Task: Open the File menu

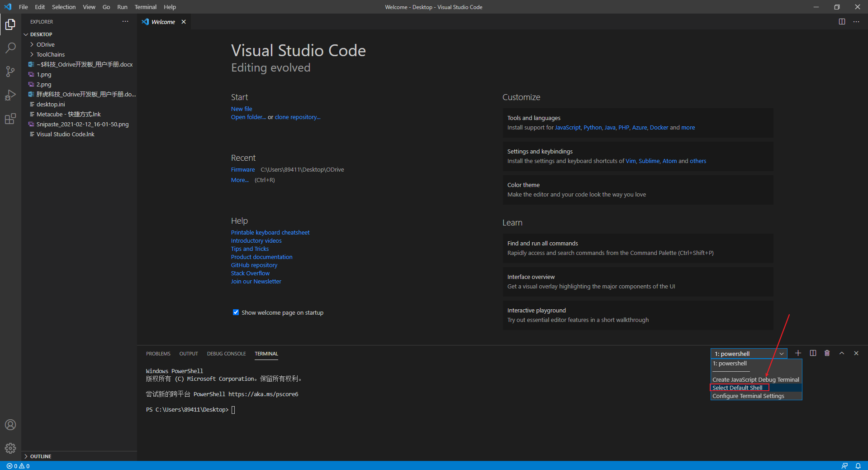Action: point(24,7)
